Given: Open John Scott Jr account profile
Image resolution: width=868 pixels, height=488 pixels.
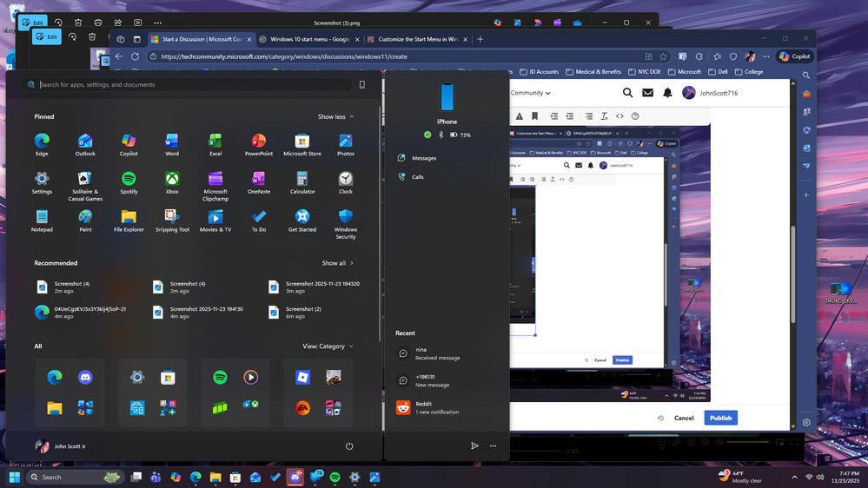Looking at the screenshot, I should click(61, 446).
